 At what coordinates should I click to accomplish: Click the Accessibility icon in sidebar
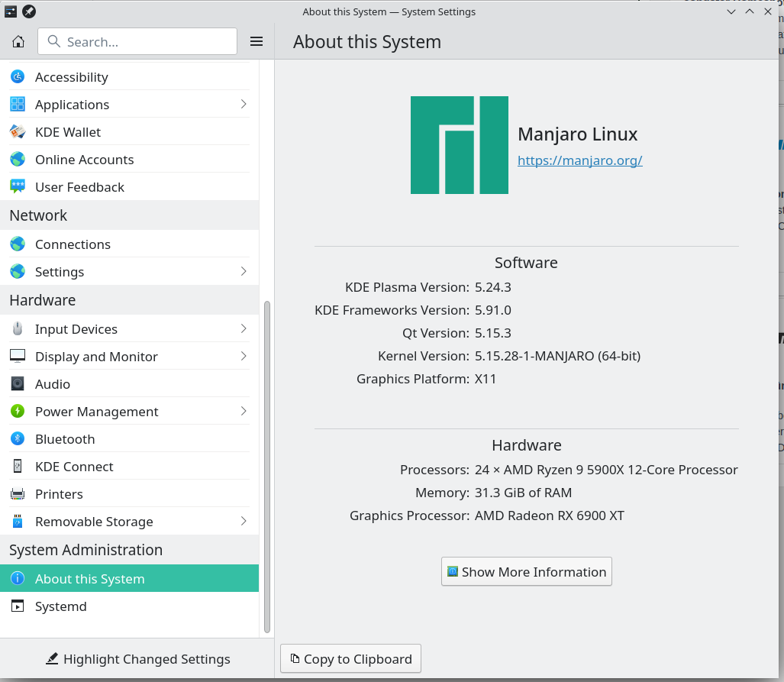tap(18, 76)
